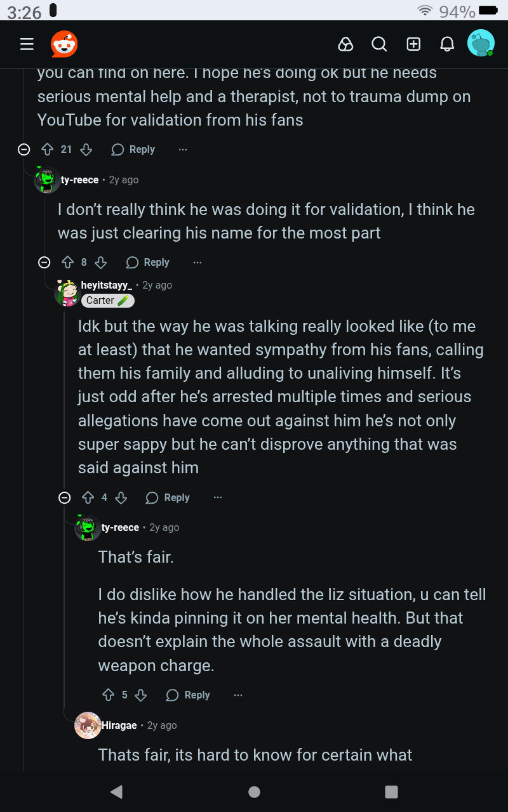Upvote heyitstayy_'s comment with 4 points

(x=88, y=498)
